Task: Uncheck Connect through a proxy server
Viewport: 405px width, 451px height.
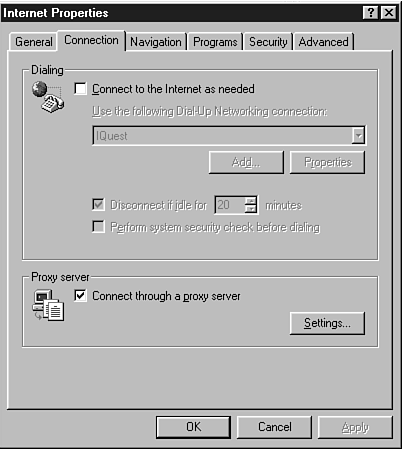Action: (80, 296)
